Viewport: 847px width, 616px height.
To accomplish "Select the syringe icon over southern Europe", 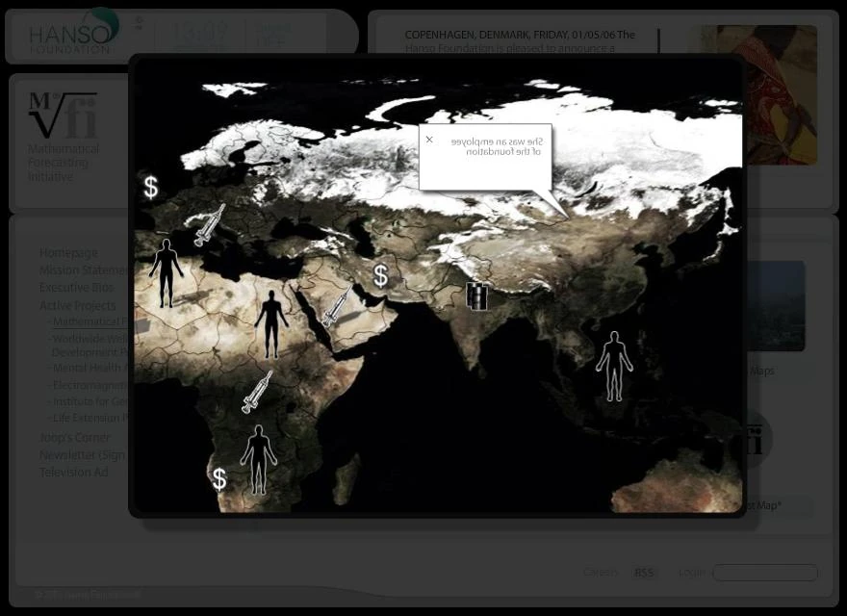I will click(209, 225).
